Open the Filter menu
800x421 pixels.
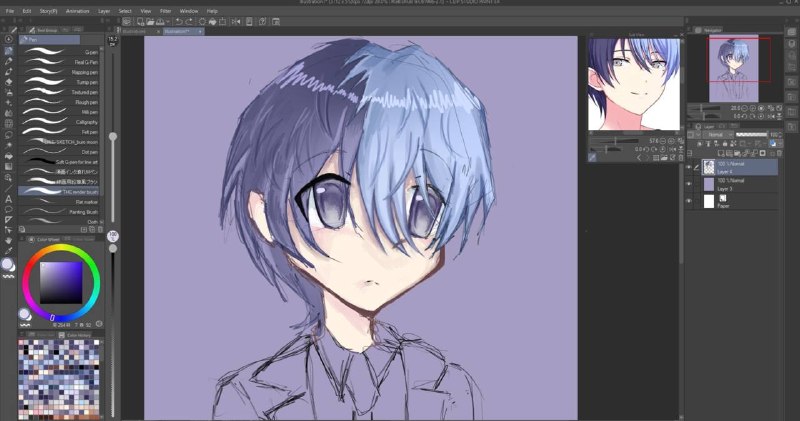coord(165,11)
